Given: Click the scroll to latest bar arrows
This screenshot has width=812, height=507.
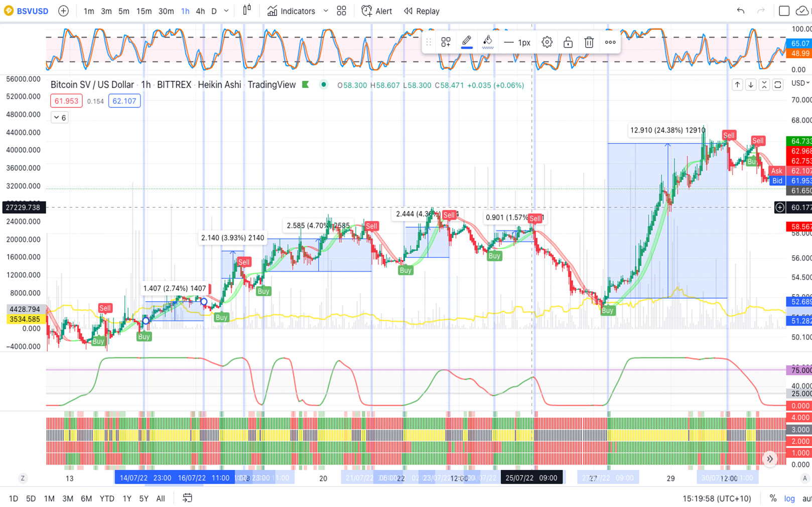Looking at the screenshot, I should pyautogui.click(x=770, y=459).
